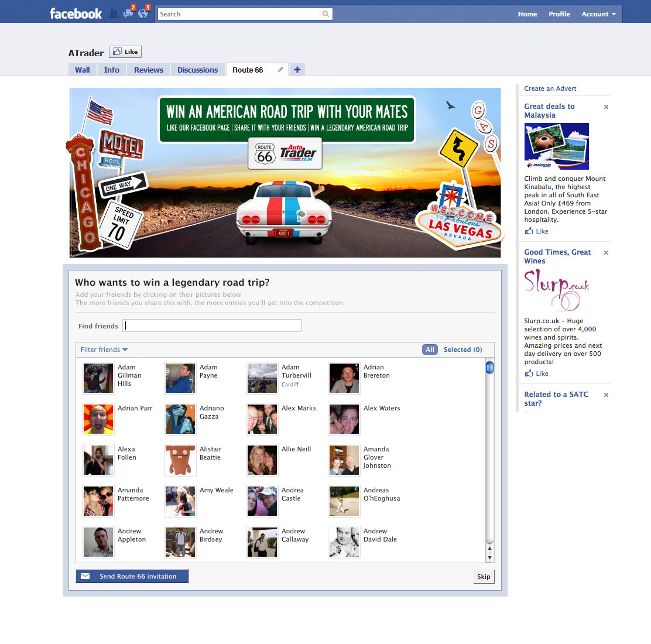This screenshot has width=651, height=644.
Task: Click the search magnifier icon
Action: tap(325, 14)
